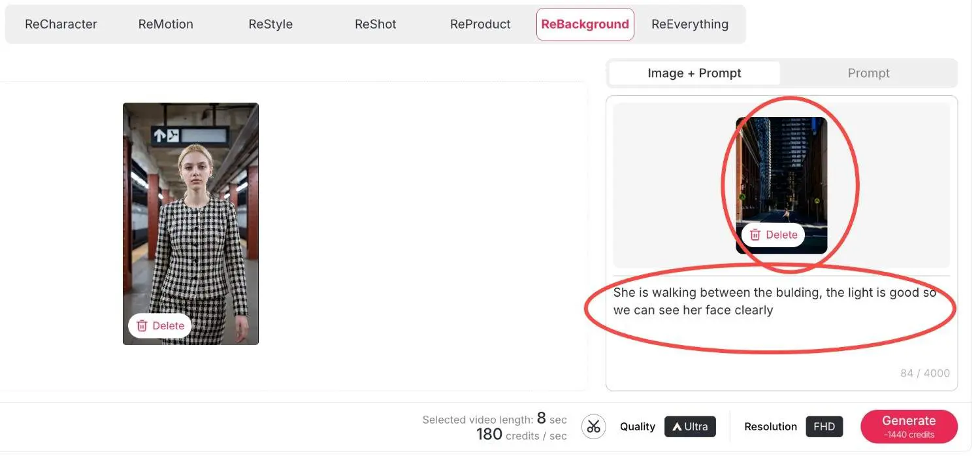This screenshot has width=980, height=466.
Task: Switch to Prompt only mode
Action: (868, 73)
